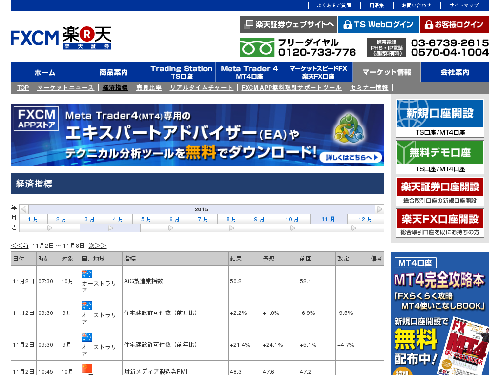Select 1月 in the month selector
The image size is (500, 375).
[x=33, y=219]
